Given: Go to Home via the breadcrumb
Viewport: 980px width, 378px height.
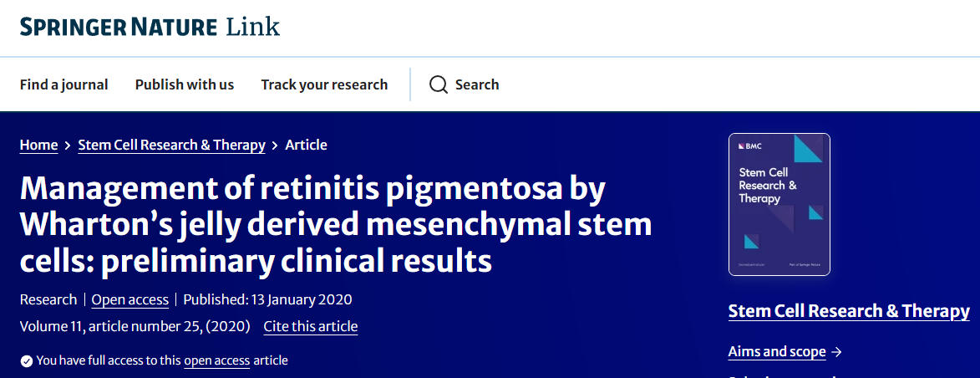Looking at the screenshot, I should tap(38, 146).
